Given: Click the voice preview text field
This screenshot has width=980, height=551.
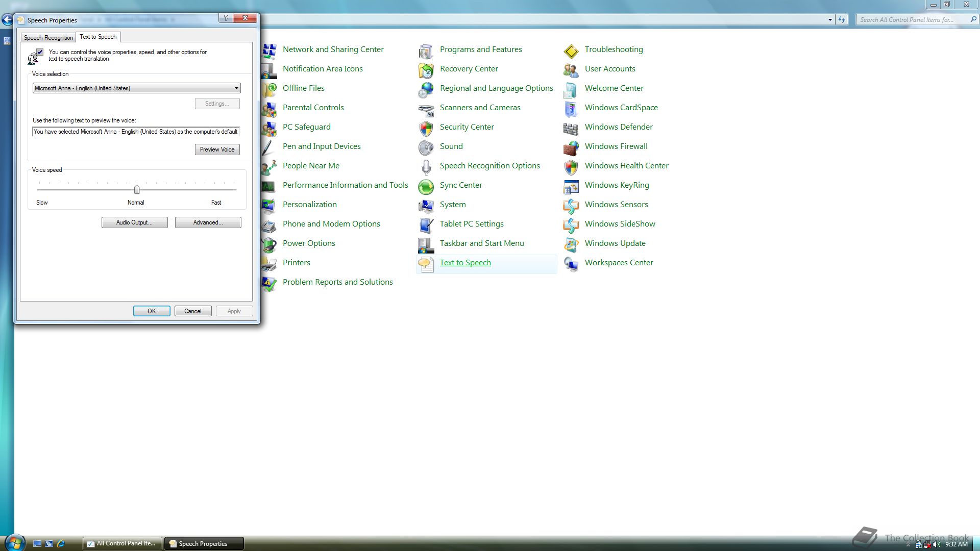Looking at the screenshot, I should coord(136,132).
